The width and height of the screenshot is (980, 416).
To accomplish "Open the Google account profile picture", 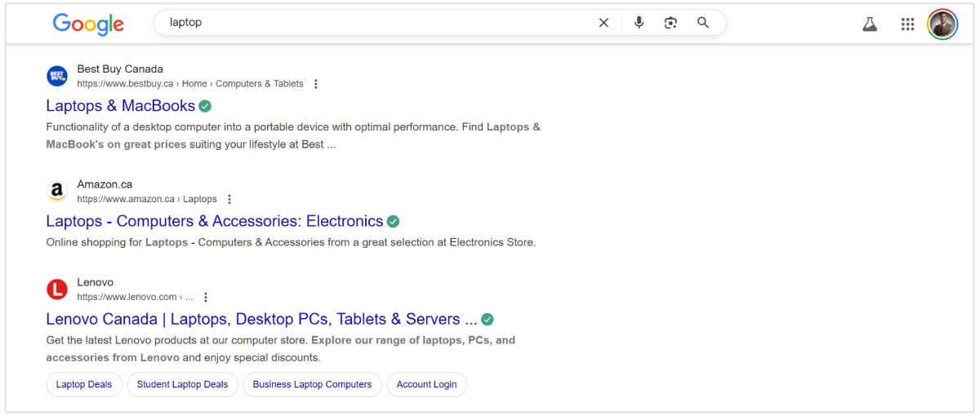I will (942, 24).
